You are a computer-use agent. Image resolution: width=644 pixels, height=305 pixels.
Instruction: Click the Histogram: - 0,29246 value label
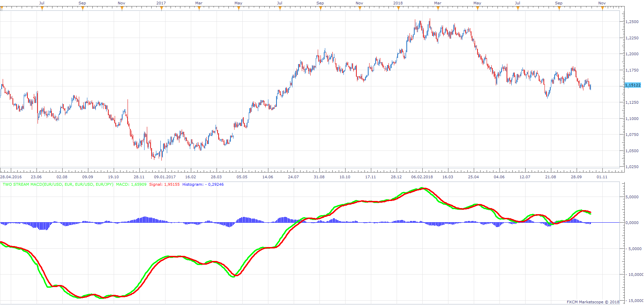(x=203, y=184)
